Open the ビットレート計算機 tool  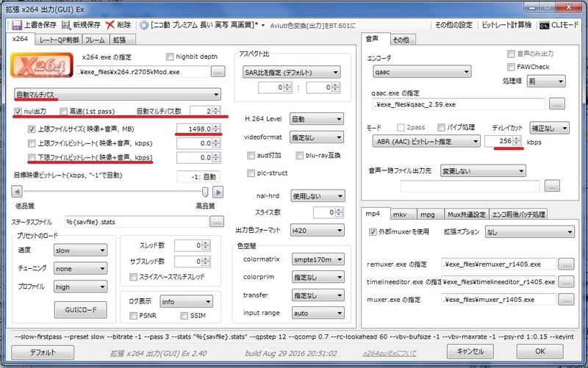point(506,25)
